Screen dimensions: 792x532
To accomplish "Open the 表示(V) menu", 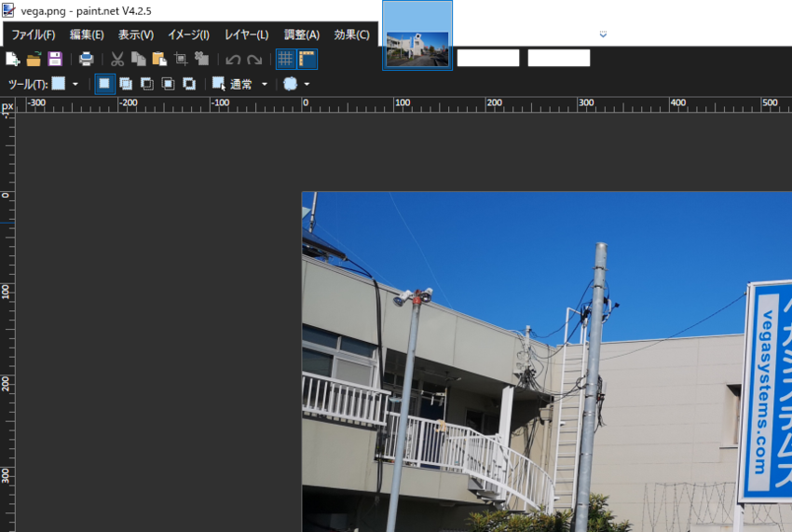I will [x=136, y=34].
